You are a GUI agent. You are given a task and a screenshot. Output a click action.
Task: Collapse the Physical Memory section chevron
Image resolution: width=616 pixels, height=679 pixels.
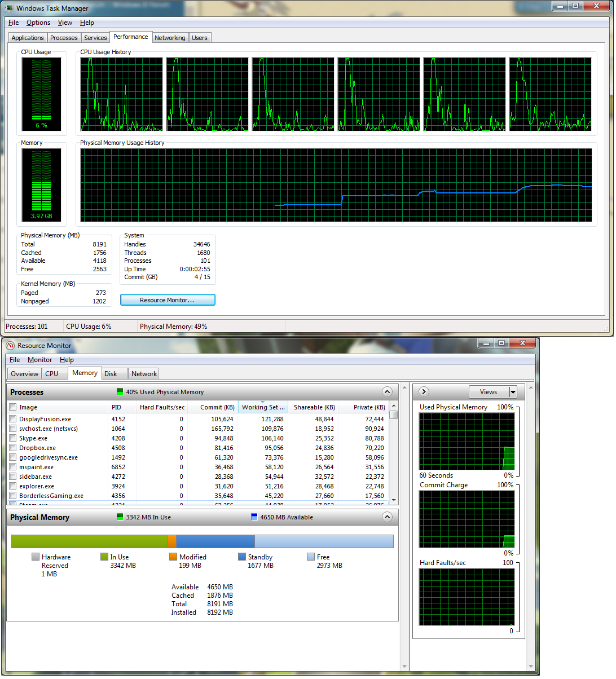(387, 517)
